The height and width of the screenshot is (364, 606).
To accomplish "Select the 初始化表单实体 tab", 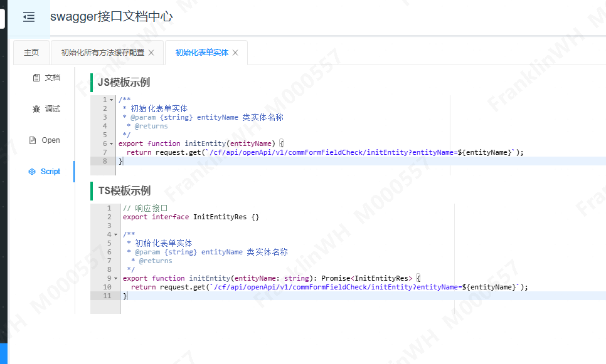I will pyautogui.click(x=202, y=53).
